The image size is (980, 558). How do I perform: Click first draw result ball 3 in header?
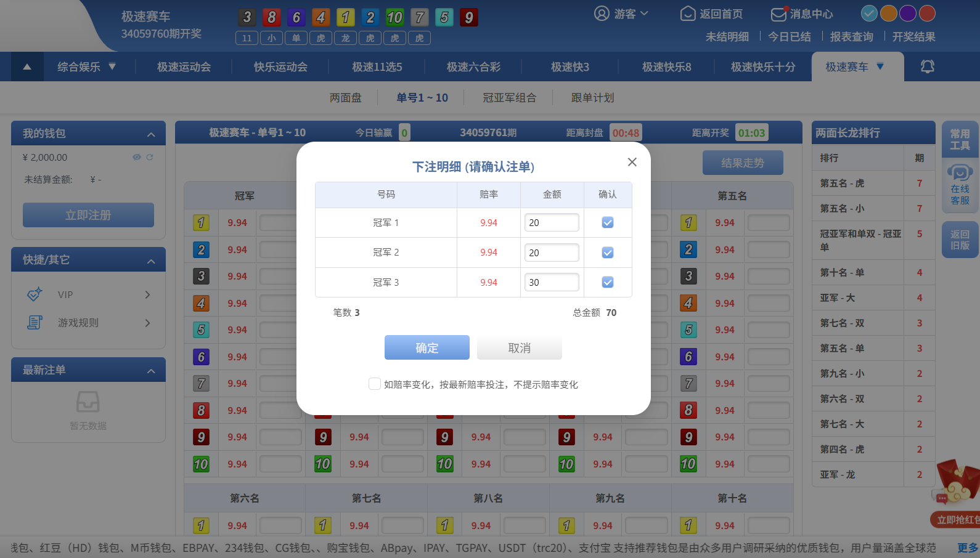(247, 17)
